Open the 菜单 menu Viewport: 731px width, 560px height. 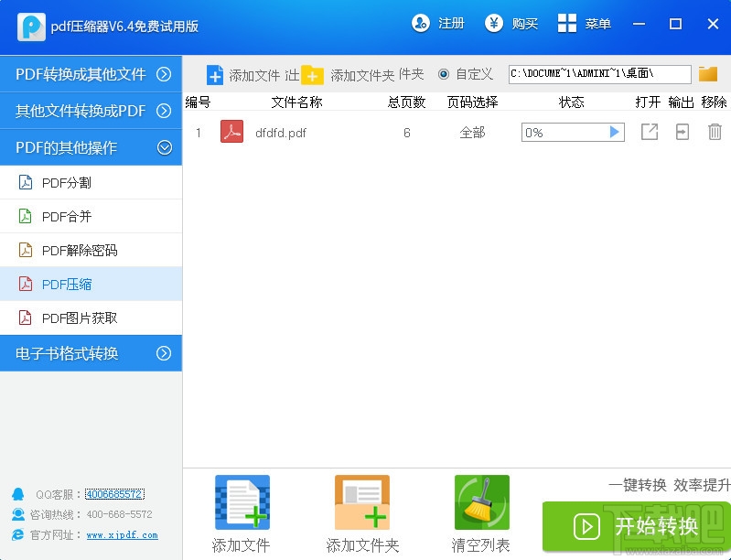pos(584,23)
